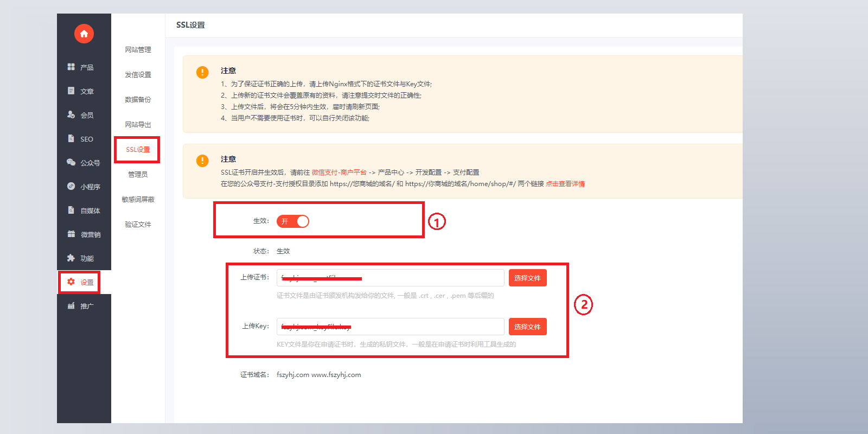
Task: Click the SEO file icon
Action: click(x=71, y=138)
